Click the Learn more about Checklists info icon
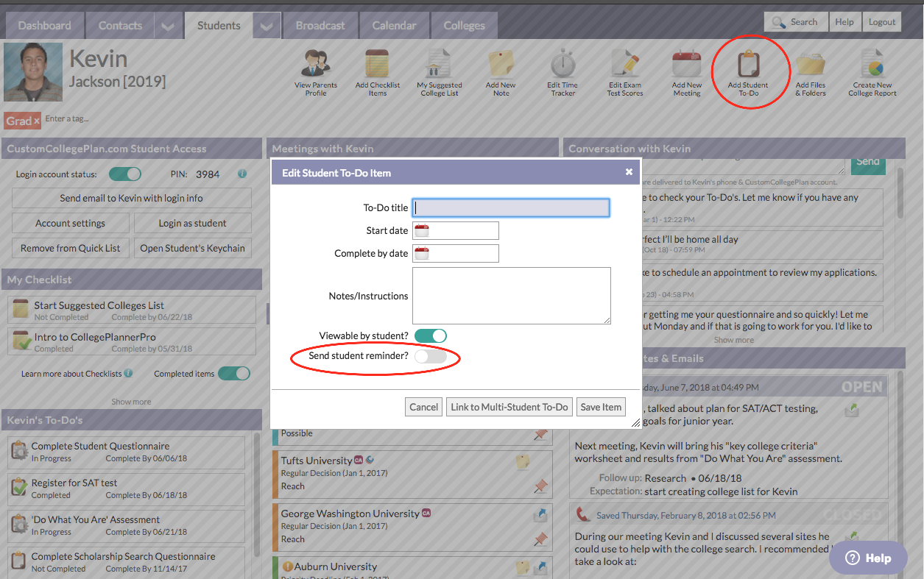924x579 pixels. (129, 373)
